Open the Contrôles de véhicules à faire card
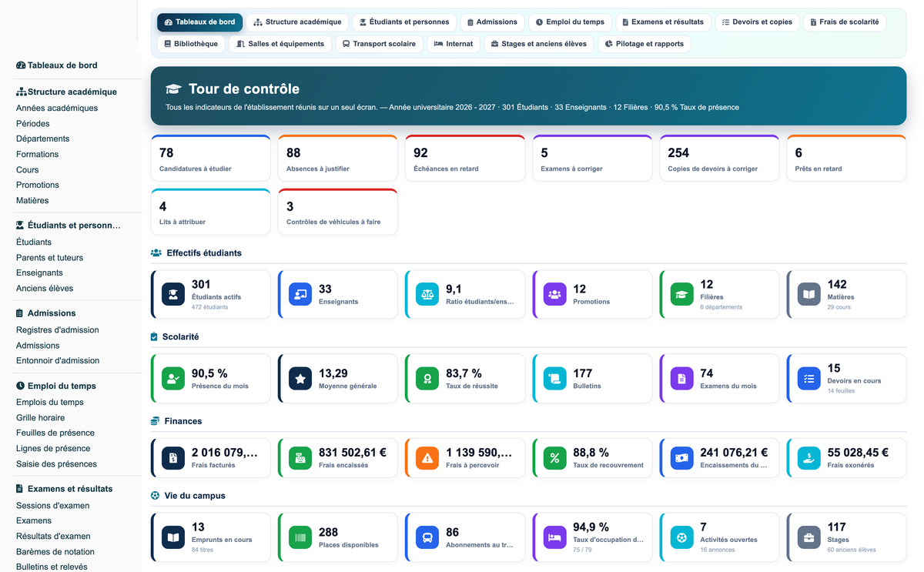This screenshot has height=572, width=924. tap(337, 212)
